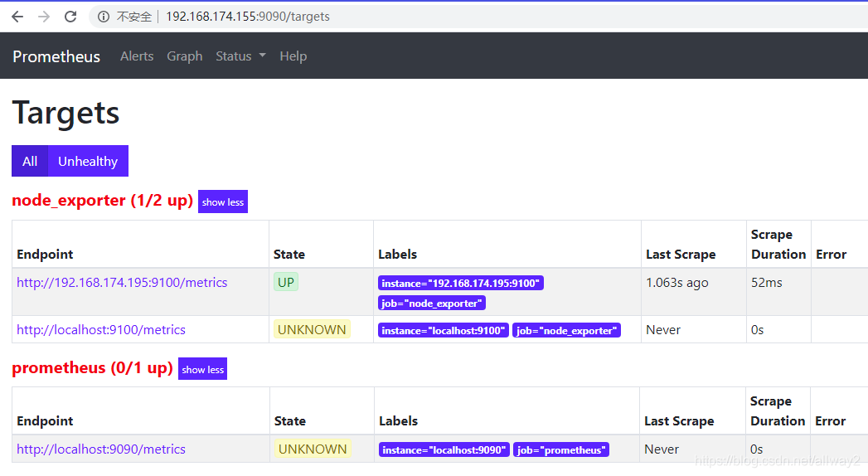Click the 1.063s ago last scrape value
Image resolution: width=868 pixels, height=476 pixels.
pyautogui.click(x=677, y=283)
